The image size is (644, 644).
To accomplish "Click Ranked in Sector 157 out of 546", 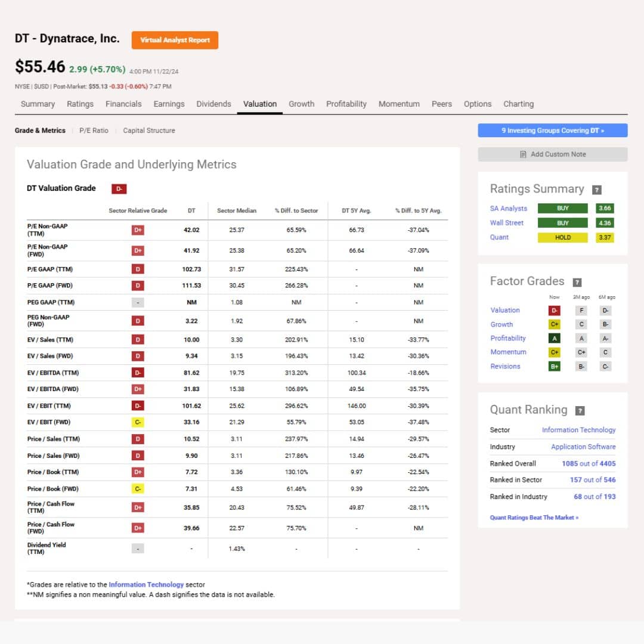I will point(592,479).
